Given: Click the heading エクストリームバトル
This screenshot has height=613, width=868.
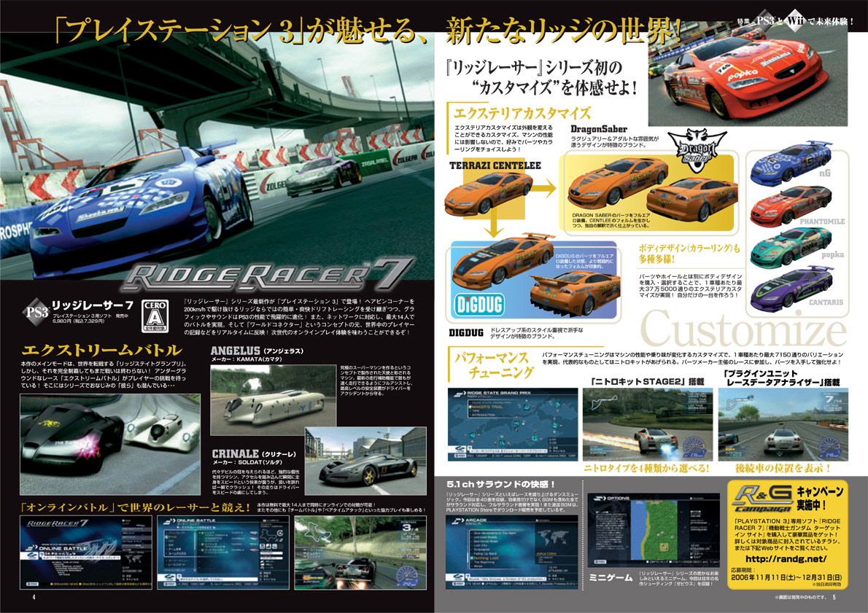Looking at the screenshot, I should 102,350.
